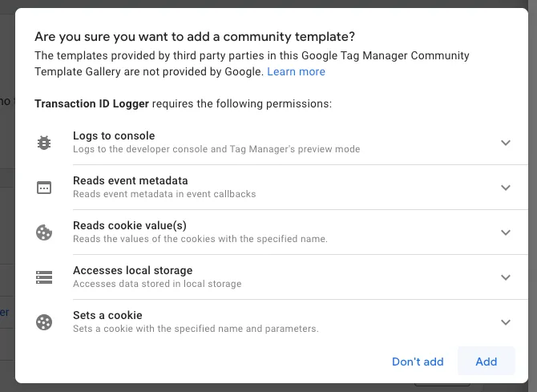Click the cookie icon beside Sets a cookie
The height and width of the screenshot is (392, 537).
(44, 322)
